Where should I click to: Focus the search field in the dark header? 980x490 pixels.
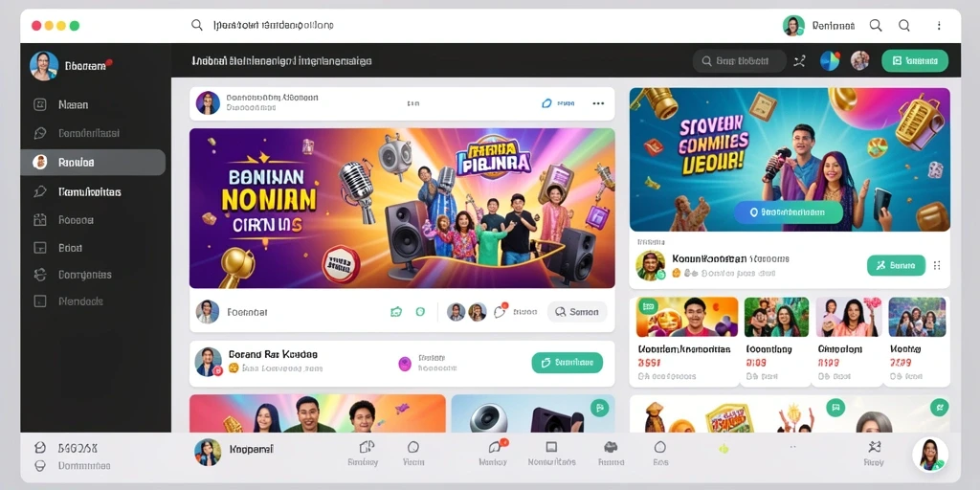tap(740, 61)
